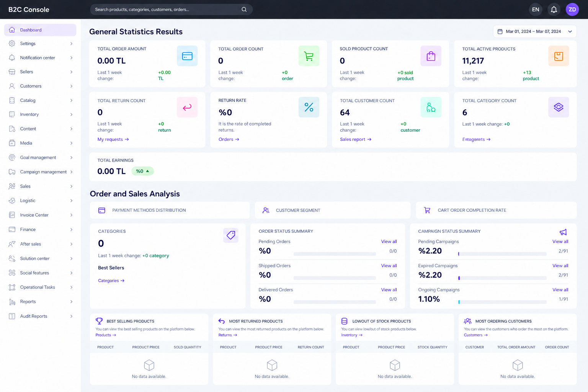This screenshot has width=588, height=392.
Task: Click the search magnifier icon
Action: point(244,10)
